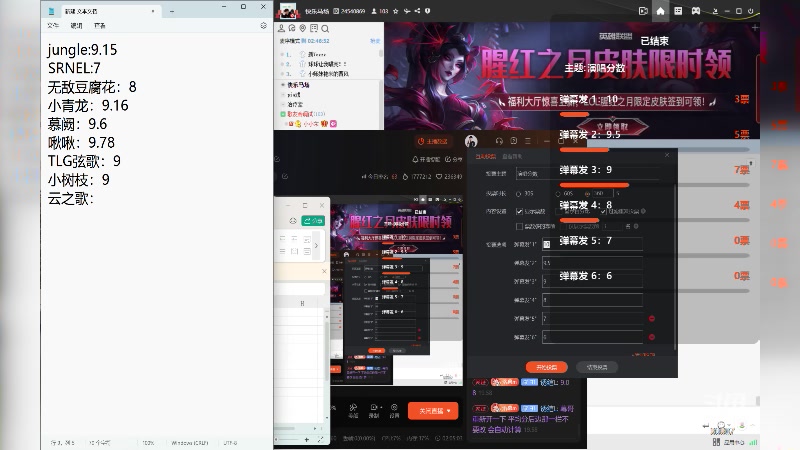Click the refresh icon in channel panel
Screen dimensions: 800x450
pyautogui.click(x=292, y=28)
